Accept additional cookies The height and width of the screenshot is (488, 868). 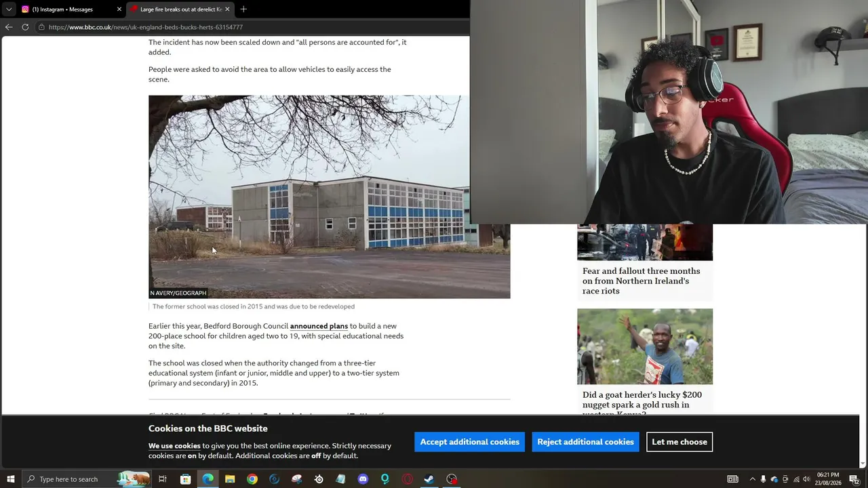click(469, 442)
